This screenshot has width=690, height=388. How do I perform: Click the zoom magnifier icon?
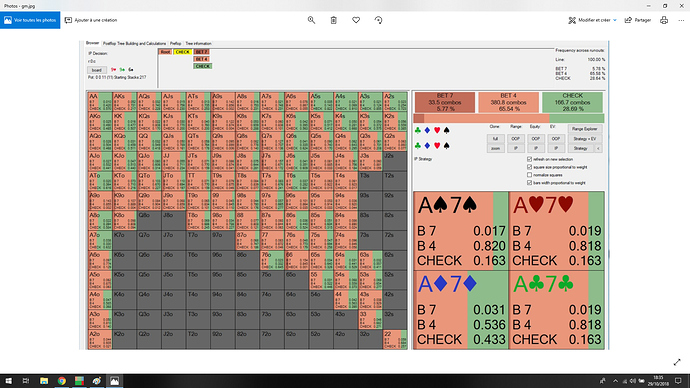coord(311,20)
